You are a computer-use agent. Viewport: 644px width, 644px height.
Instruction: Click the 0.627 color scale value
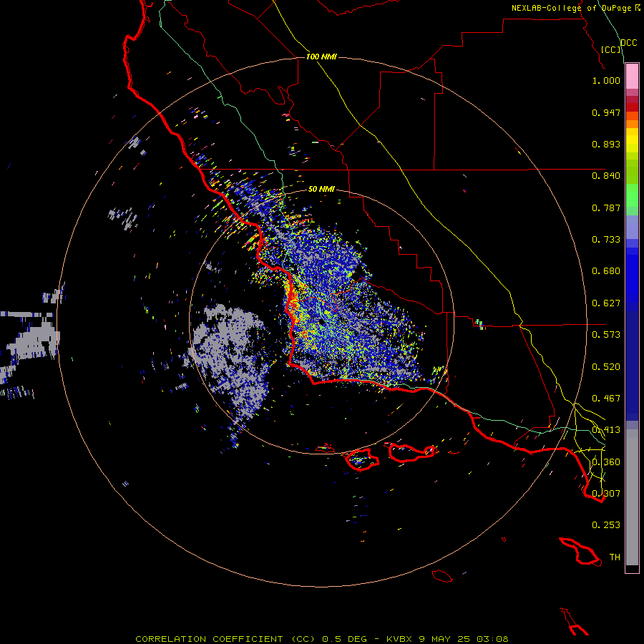tap(606, 303)
